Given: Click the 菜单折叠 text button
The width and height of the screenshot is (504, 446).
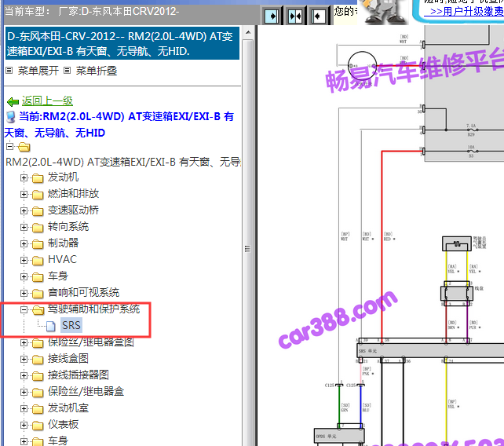Looking at the screenshot, I should (x=97, y=71).
